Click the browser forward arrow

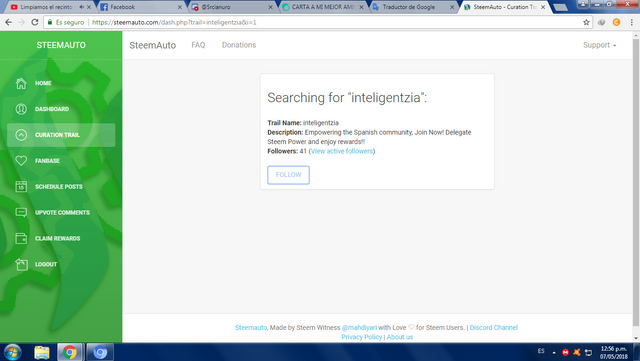(22, 22)
